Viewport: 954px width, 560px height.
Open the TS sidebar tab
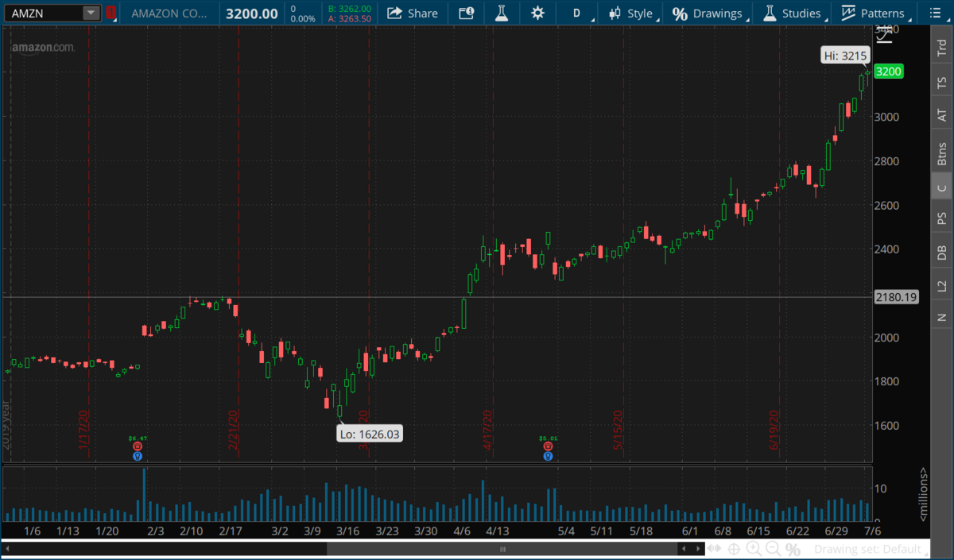(x=942, y=82)
